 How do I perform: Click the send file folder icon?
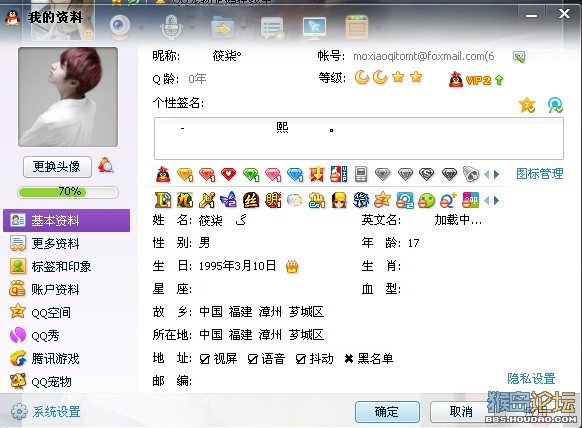point(222,28)
